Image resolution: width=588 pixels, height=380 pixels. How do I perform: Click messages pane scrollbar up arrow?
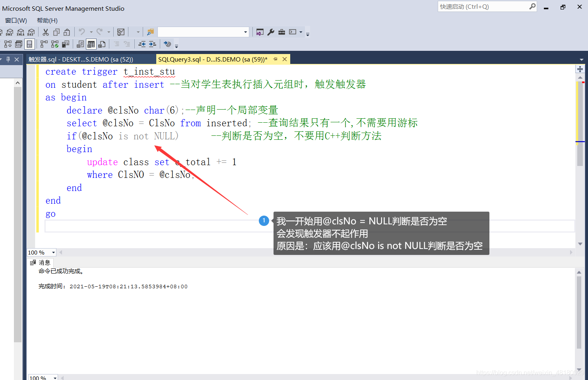(x=579, y=272)
